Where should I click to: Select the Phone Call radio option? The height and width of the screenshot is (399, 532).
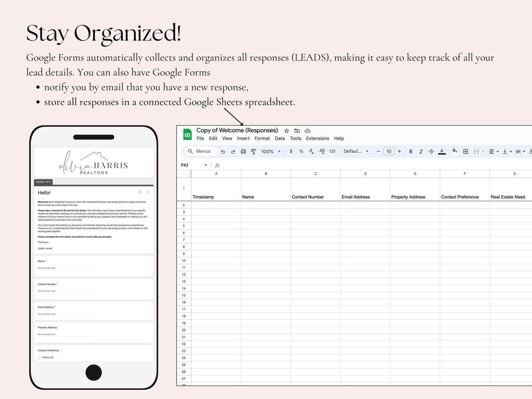coord(39,357)
